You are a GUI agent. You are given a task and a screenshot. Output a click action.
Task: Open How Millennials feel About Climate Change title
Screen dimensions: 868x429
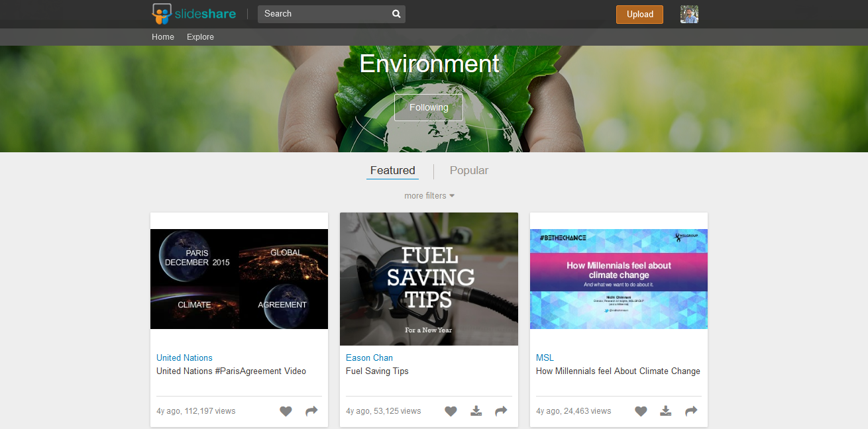(x=618, y=371)
